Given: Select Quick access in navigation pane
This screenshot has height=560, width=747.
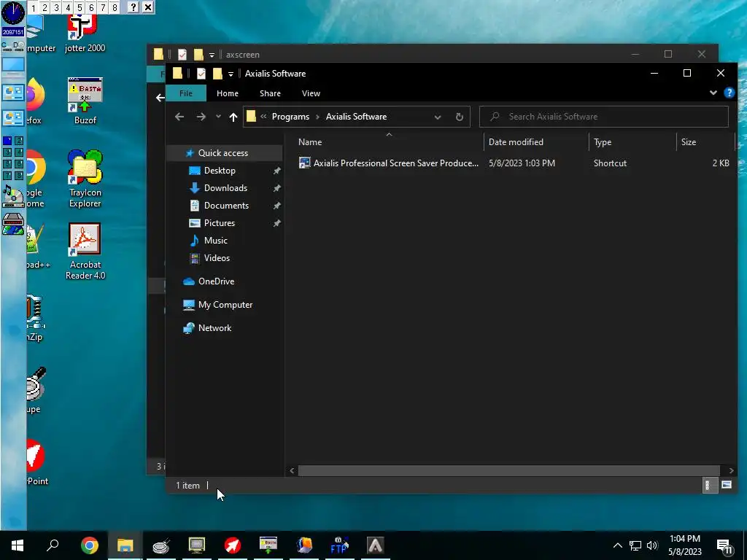Looking at the screenshot, I should click(x=224, y=153).
